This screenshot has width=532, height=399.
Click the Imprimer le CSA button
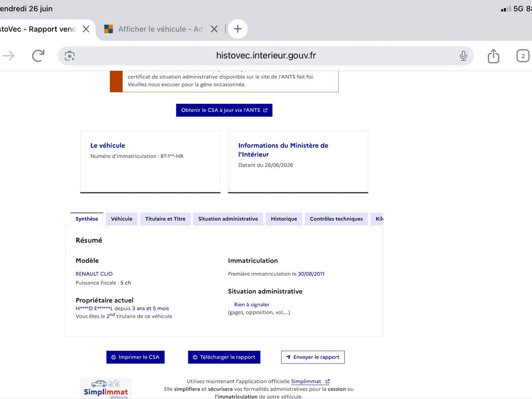(x=135, y=357)
